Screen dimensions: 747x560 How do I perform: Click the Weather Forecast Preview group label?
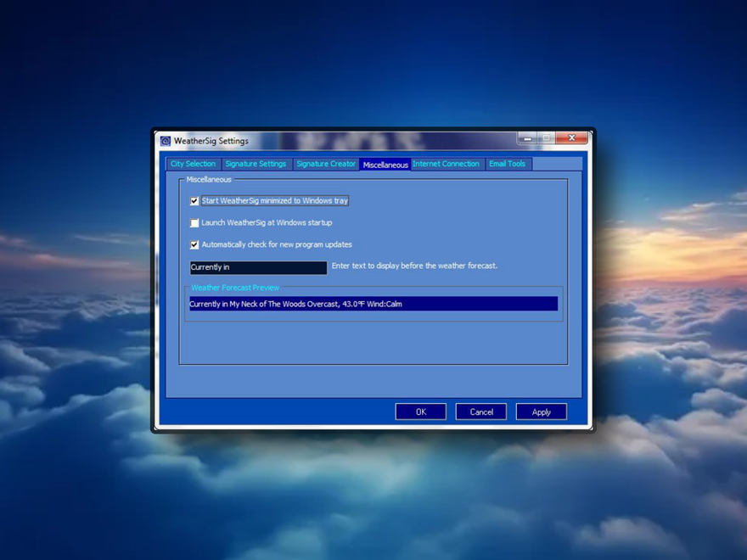235,288
